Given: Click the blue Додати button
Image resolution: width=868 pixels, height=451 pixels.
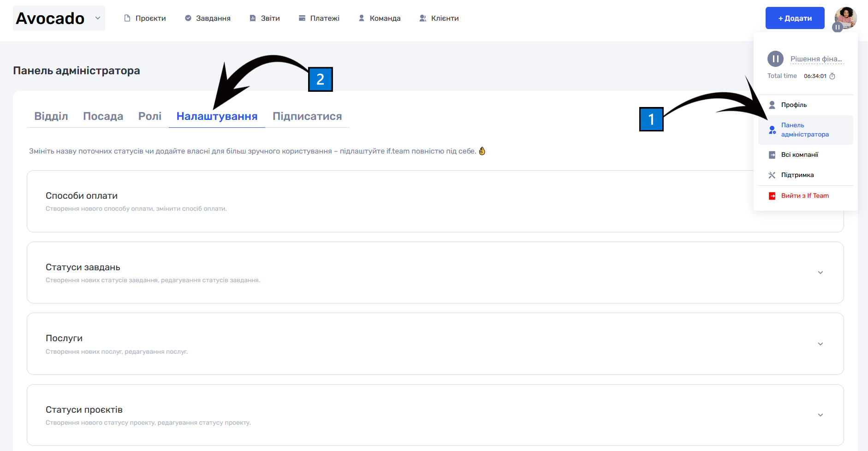Looking at the screenshot, I should [x=795, y=18].
